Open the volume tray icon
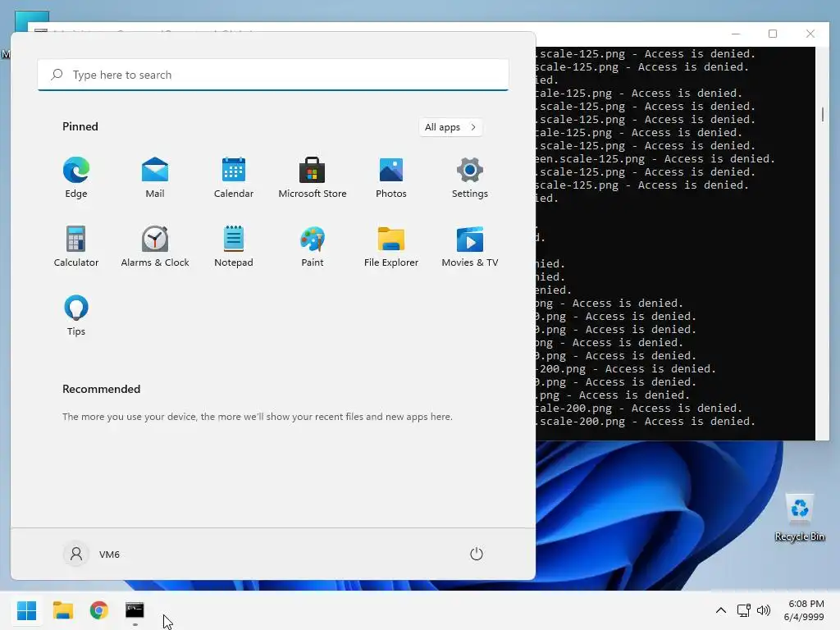The width and height of the screenshot is (840, 630). [x=764, y=610]
